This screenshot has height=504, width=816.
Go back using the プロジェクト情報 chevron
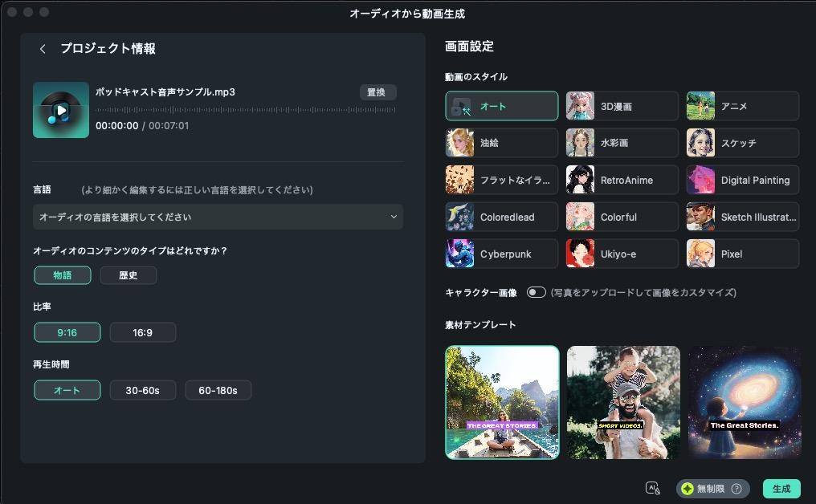pyautogui.click(x=43, y=48)
